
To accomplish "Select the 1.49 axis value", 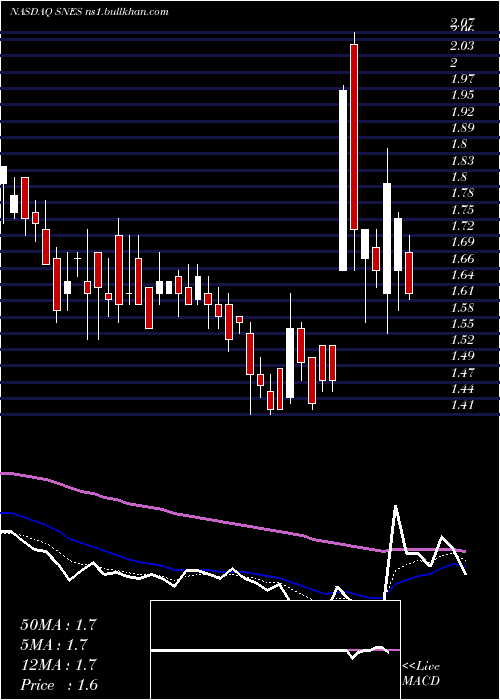I will click(x=462, y=357).
